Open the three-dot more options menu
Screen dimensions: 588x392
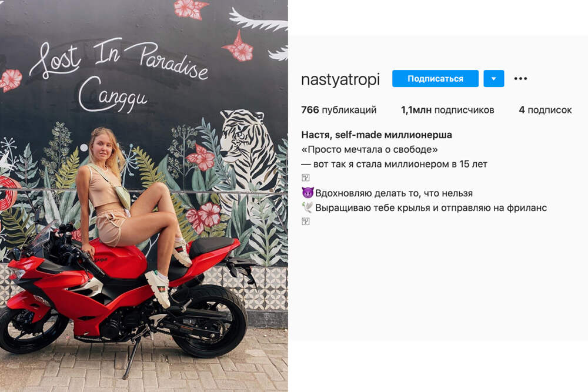pos(520,79)
